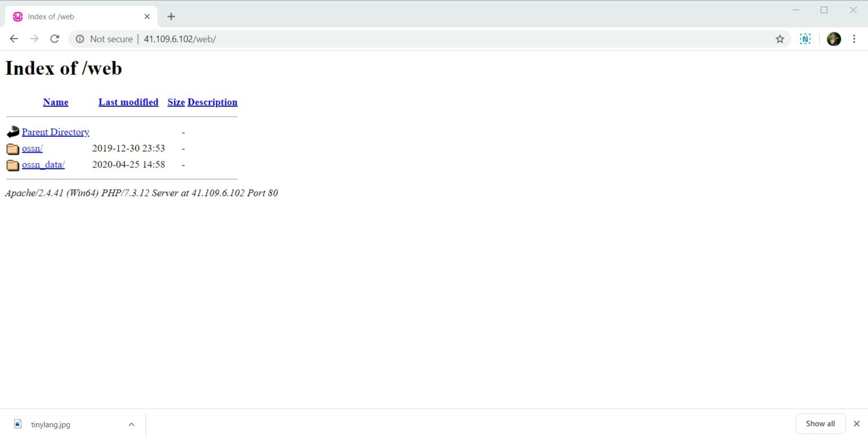Screen dimensions: 868x439
Task: Reload the current page
Action: (54, 39)
